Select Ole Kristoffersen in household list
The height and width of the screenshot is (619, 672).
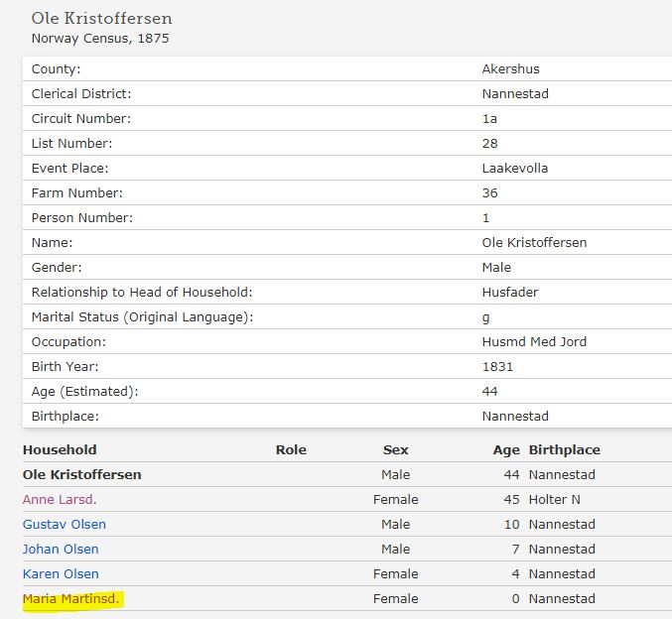[81, 474]
